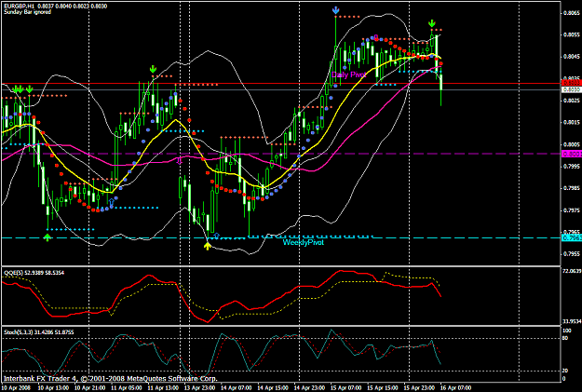582x392 pixels.
Task: Click the Sunday Bar ignored text
Action: (27, 12)
